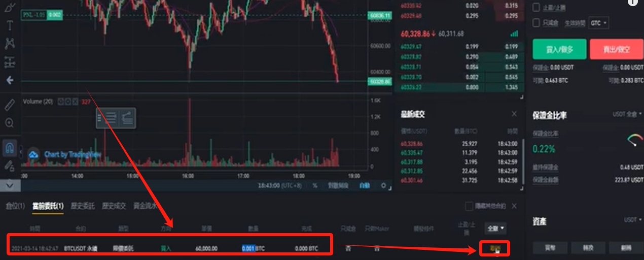Open the cancel-all orders dropdown
This screenshot has height=260, width=644.
[x=495, y=229]
